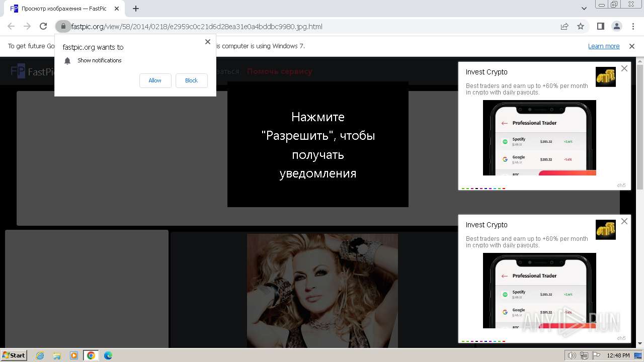Click the FastPic logo
Viewport: 644px width, 362px height.
pos(33,71)
